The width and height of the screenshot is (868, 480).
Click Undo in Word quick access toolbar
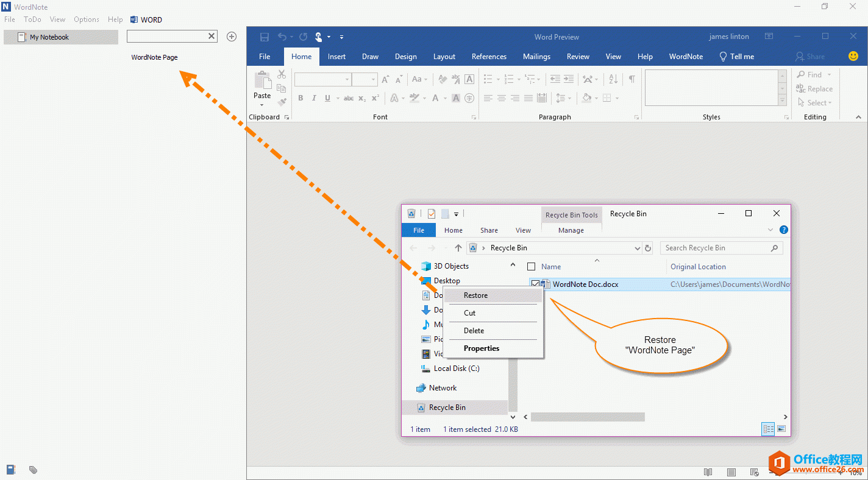(282, 37)
